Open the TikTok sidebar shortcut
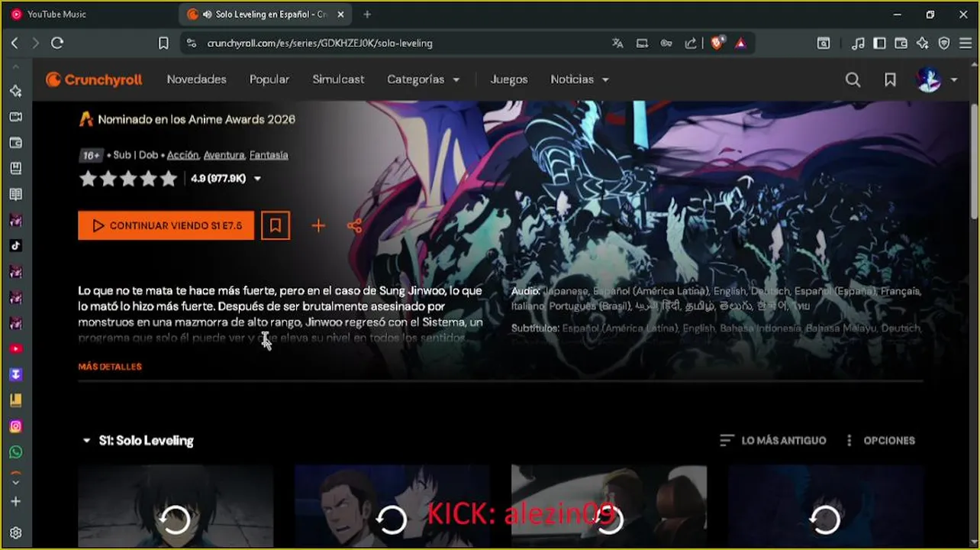The image size is (980, 550). [15, 246]
